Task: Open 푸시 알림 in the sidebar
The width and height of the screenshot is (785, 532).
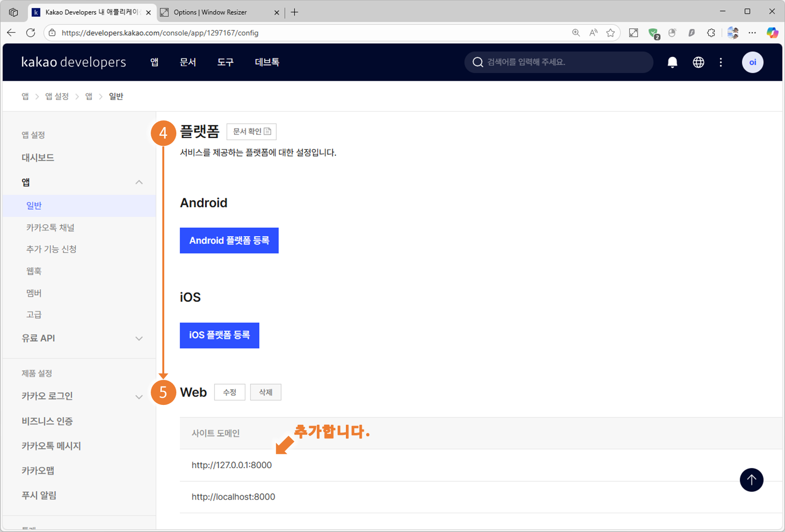Action: 39,495
